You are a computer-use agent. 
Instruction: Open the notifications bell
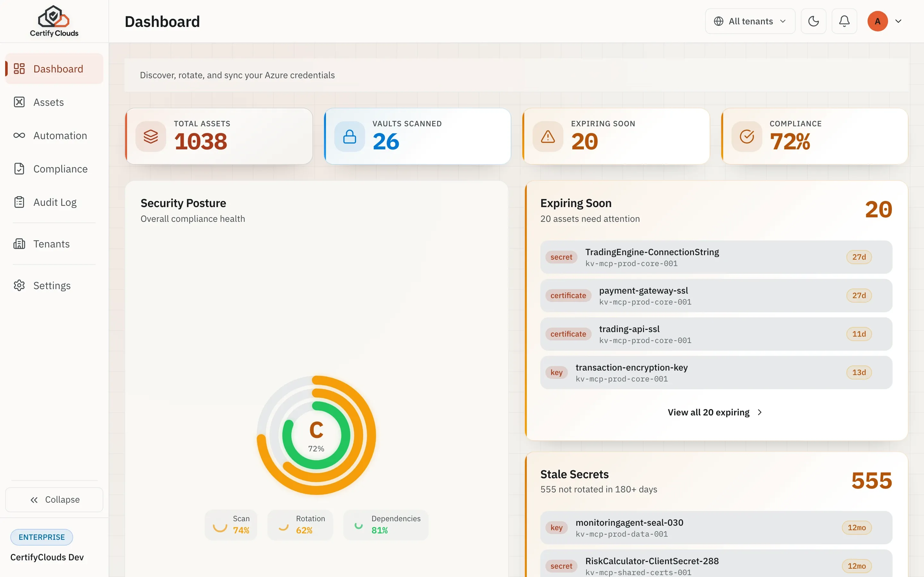click(x=844, y=21)
